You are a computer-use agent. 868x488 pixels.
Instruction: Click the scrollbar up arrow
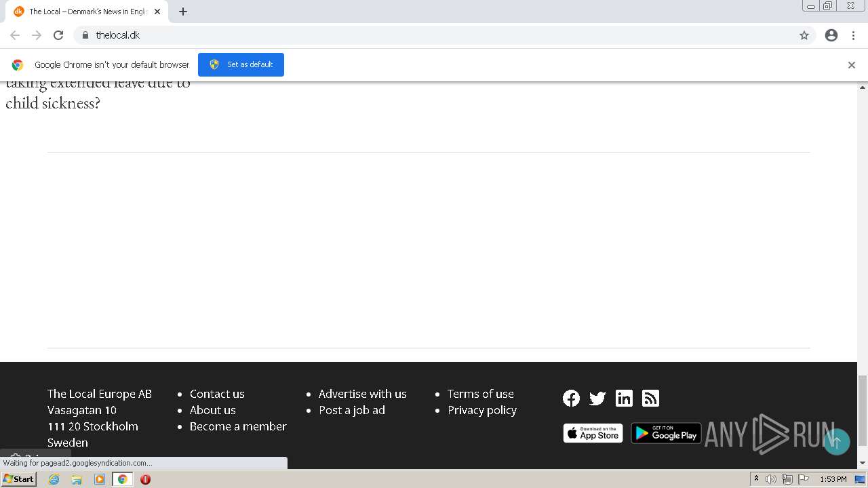click(863, 87)
